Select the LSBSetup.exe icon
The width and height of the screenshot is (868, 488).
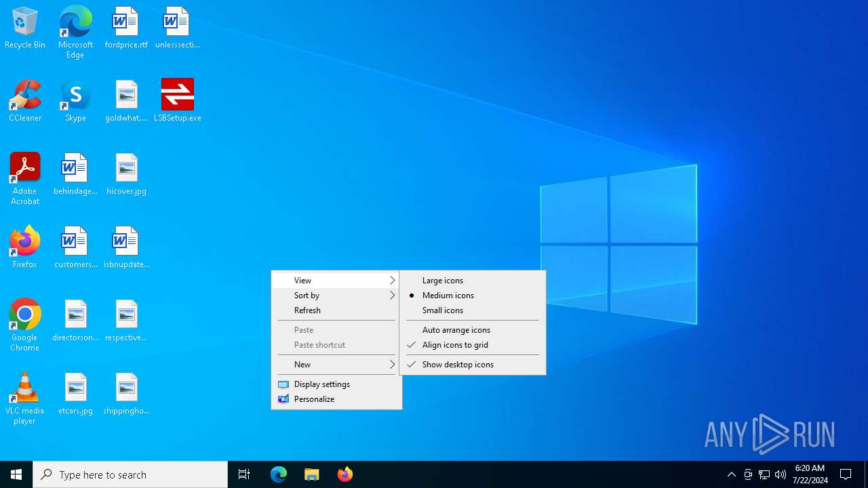coord(177,101)
